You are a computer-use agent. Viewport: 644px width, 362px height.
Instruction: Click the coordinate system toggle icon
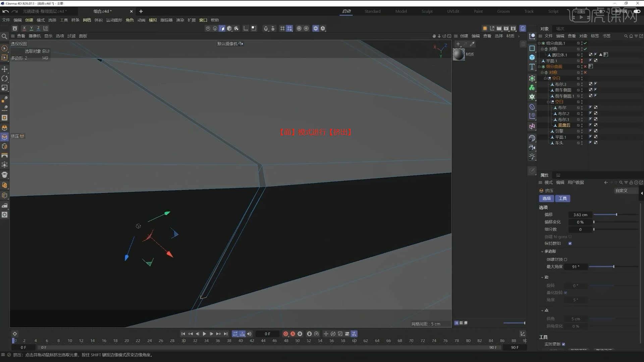pos(46,28)
